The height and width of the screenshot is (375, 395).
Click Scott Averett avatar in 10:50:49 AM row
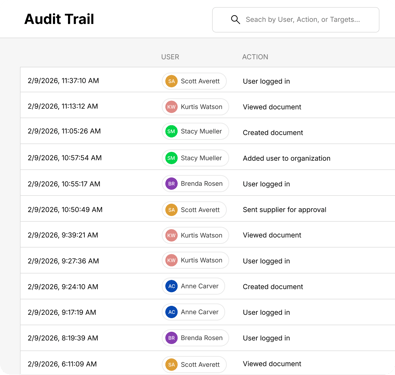[x=171, y=210]
